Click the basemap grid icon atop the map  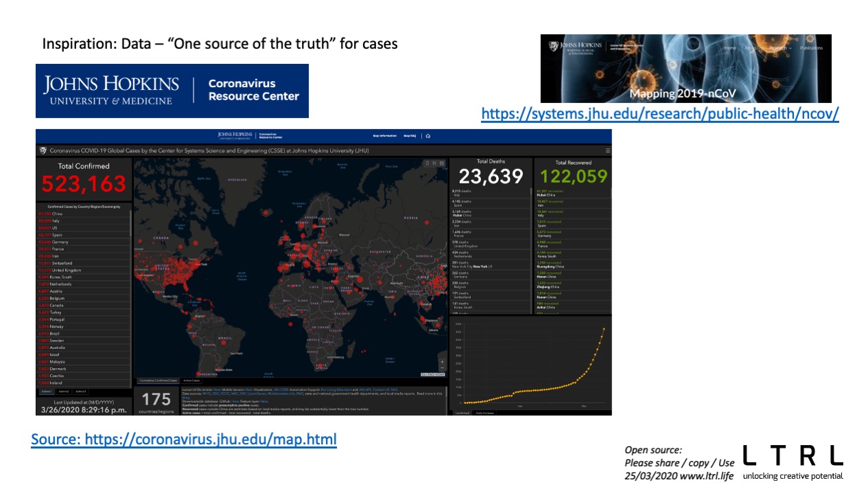pos(442,163)
